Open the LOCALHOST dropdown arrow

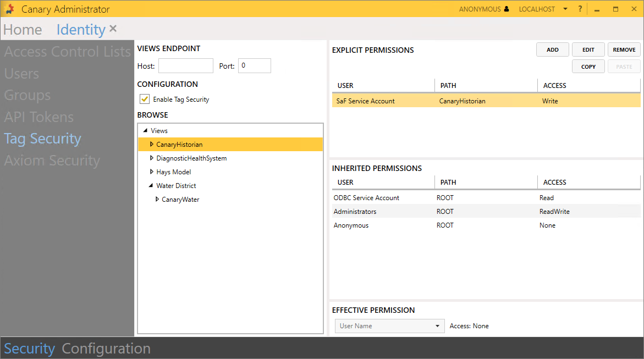pyautogui.click(x=565, y=9)
